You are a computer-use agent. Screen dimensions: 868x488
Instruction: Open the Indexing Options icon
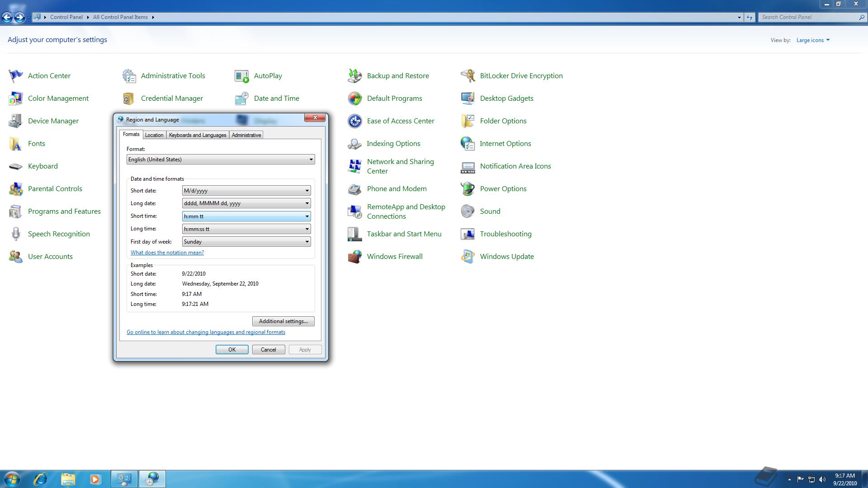[355, 144]
